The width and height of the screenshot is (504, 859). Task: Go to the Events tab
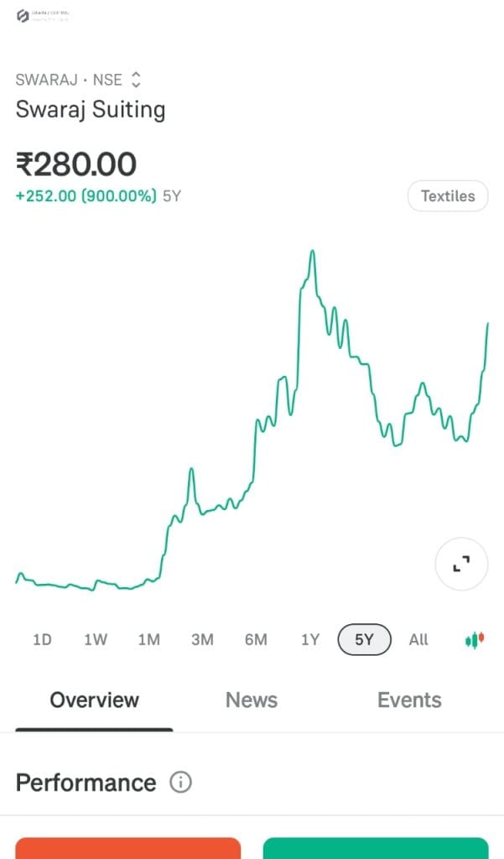coord(409,700)
